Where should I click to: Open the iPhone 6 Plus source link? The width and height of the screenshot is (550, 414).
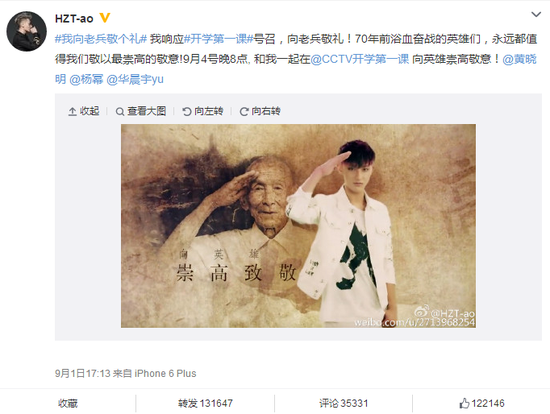coord(165,373)
